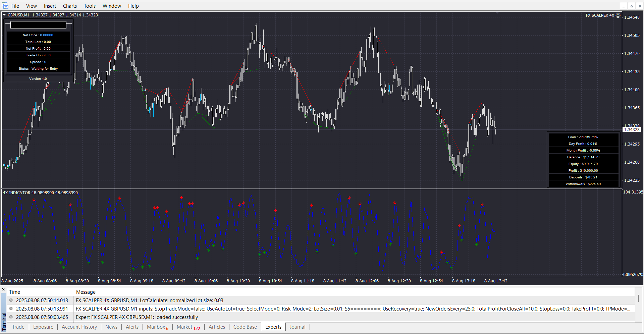
Task: Close the Terminal panel with its X
Action: point(3,289)
